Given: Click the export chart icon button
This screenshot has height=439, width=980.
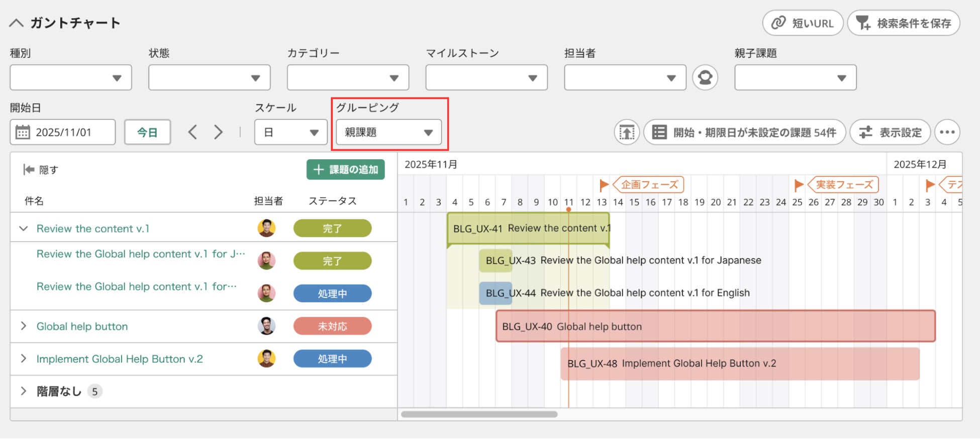Looking at the screenshot, I should click(x=627, y=132).
